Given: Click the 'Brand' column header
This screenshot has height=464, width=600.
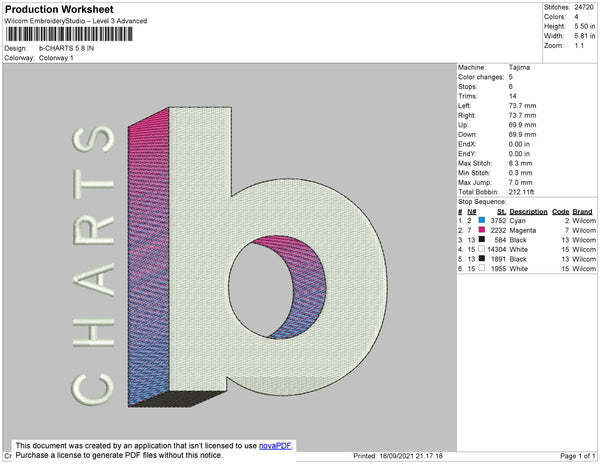Looking at the screenshot, I should (x=582, y=212).
